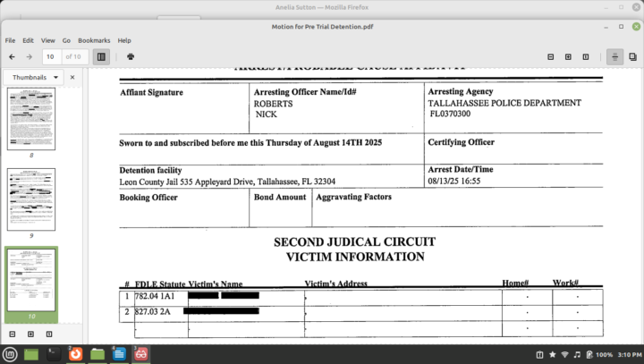Image resolution: width=644 pixels, height=364 pixels.
Task: Click the 'SECOND JUDICAL CIRCUIT' heading
Action: click(x=354, y=241)
